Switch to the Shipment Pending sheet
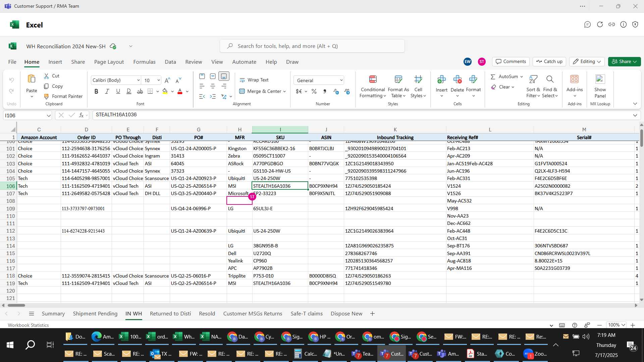The image size is (644, 362). [95, 314]
